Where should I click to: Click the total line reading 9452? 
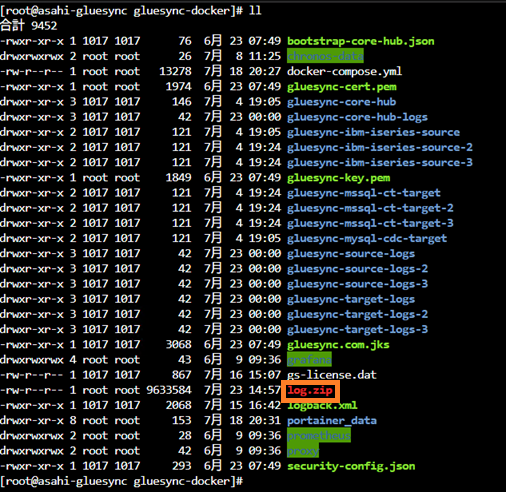point(29,26)
